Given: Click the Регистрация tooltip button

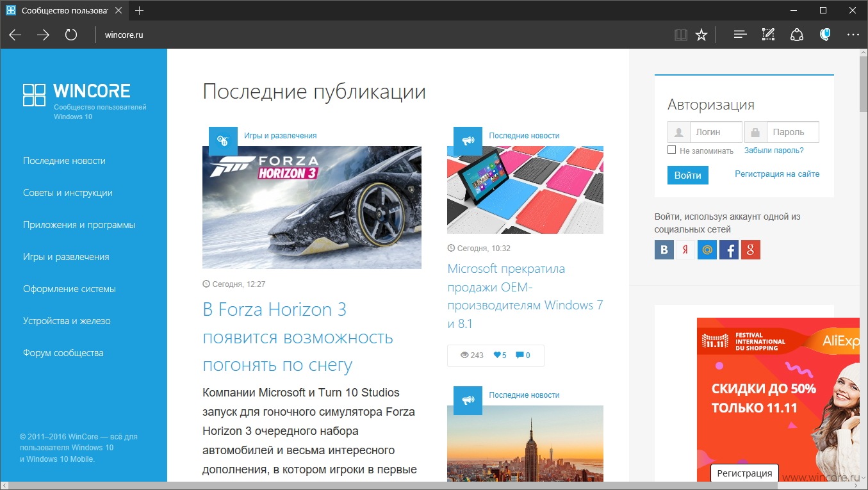Looking at the screenshot, I should [x=744, y=473].
